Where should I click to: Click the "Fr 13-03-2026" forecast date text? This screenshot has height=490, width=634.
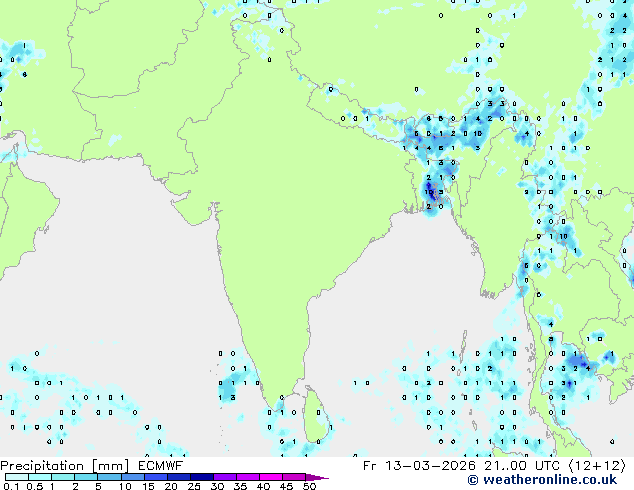419,466
